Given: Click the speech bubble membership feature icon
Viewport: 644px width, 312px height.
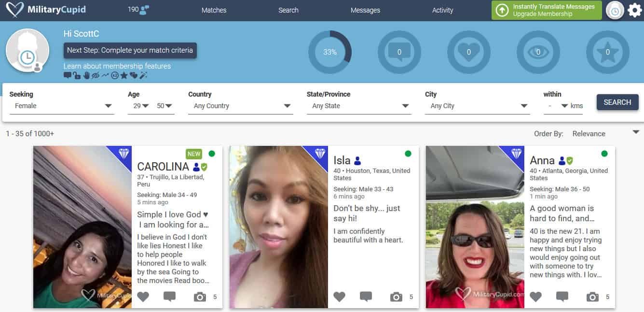Looking at the screenshot, I should 68,75.
